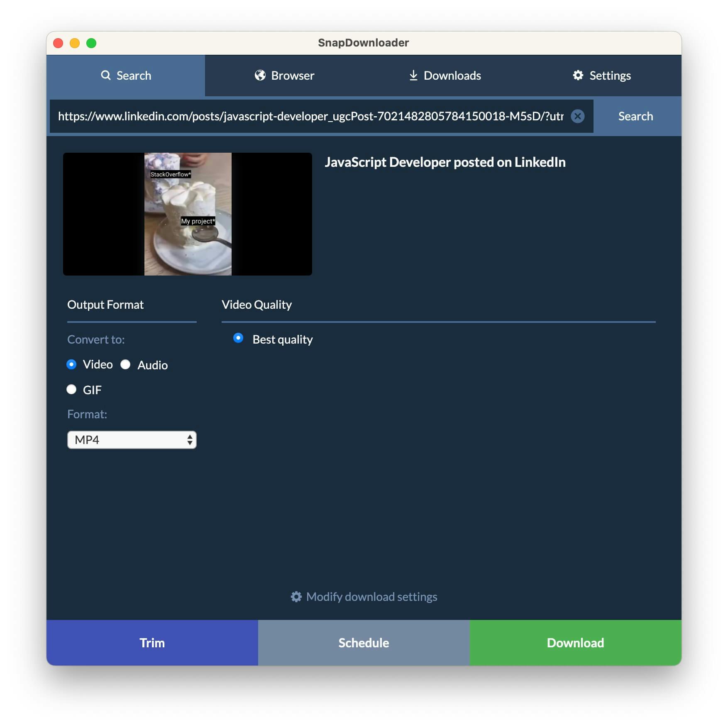The width and height of the screenshot is (728, 727).
Task: Click the Trim button
Action: click(x=152, y=643)
